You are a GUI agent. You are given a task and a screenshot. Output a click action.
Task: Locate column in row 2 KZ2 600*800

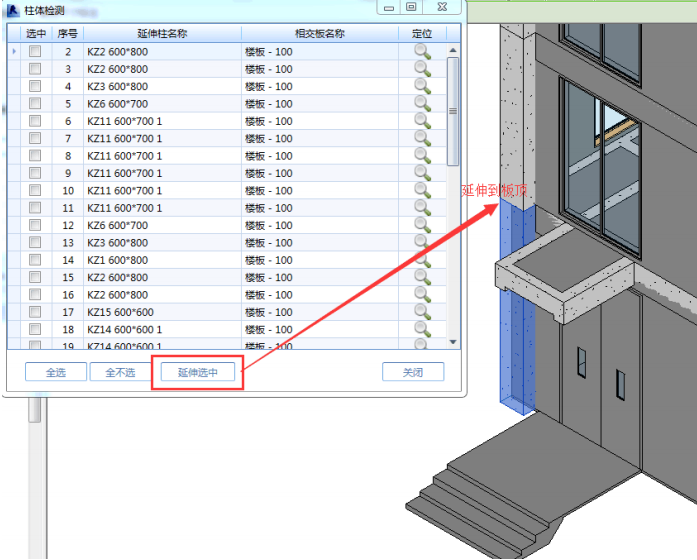click(422, 52)
